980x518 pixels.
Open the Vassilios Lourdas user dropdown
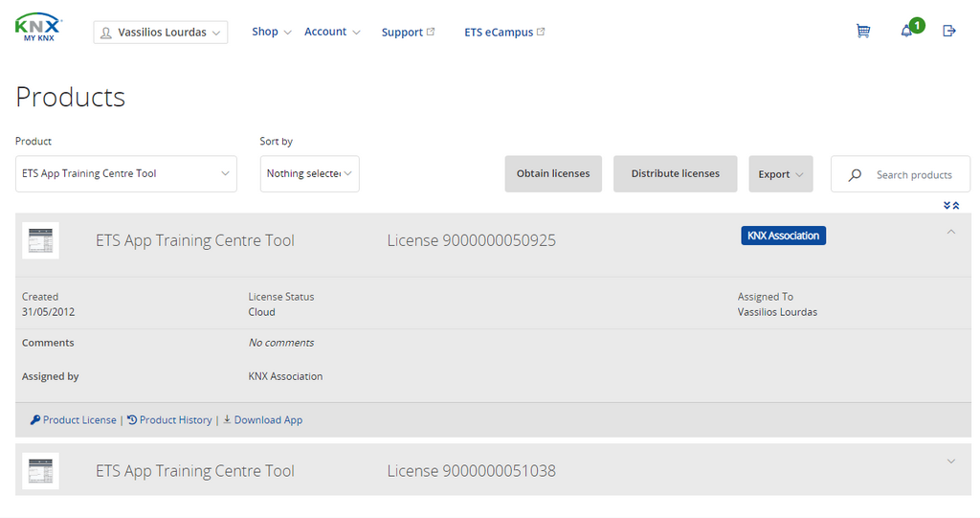161,33
